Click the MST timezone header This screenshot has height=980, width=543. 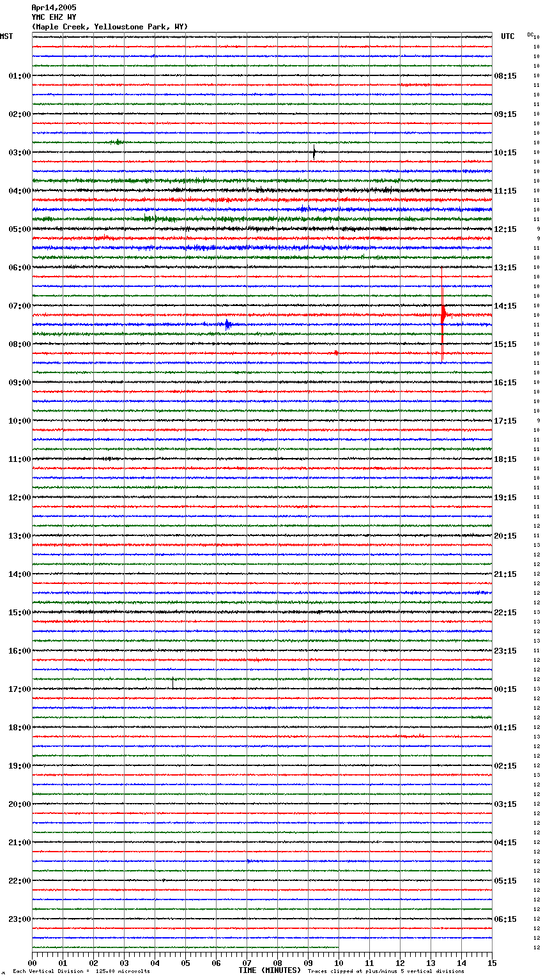click(6, 36)
